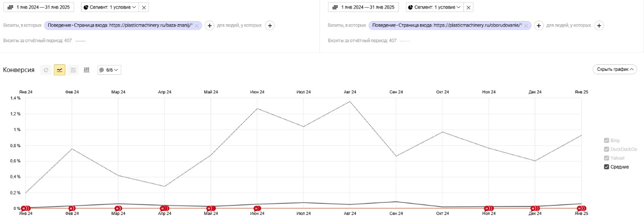Select the pie chart view icon
This screenshot has height=221, width=644.
(46, 70)
